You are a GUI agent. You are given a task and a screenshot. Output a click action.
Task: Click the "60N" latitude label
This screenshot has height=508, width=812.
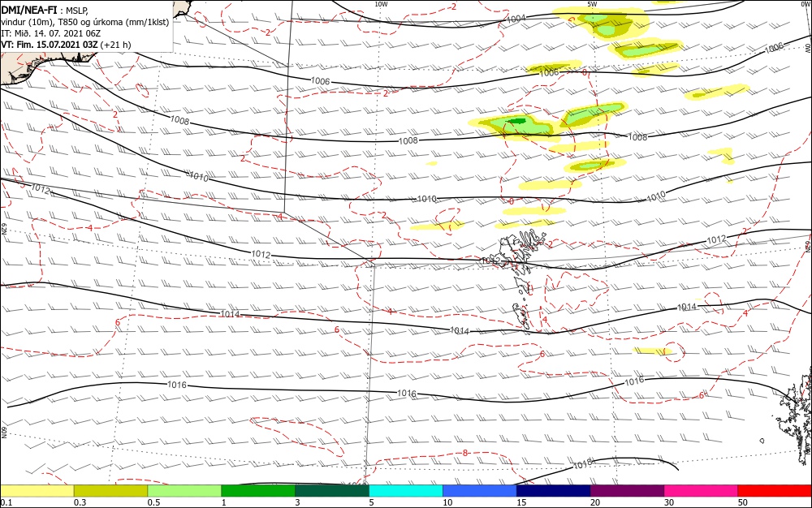point(4,433)
